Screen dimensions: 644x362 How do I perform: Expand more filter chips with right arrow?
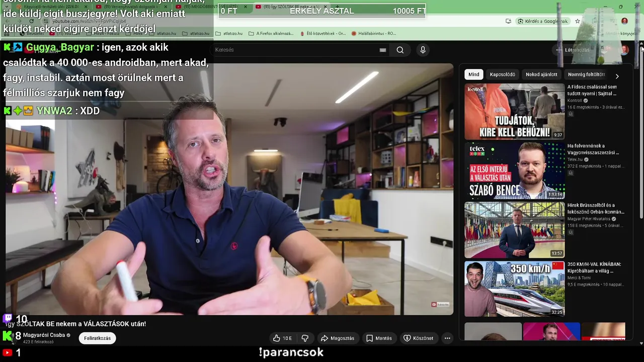tap(617, 76)
